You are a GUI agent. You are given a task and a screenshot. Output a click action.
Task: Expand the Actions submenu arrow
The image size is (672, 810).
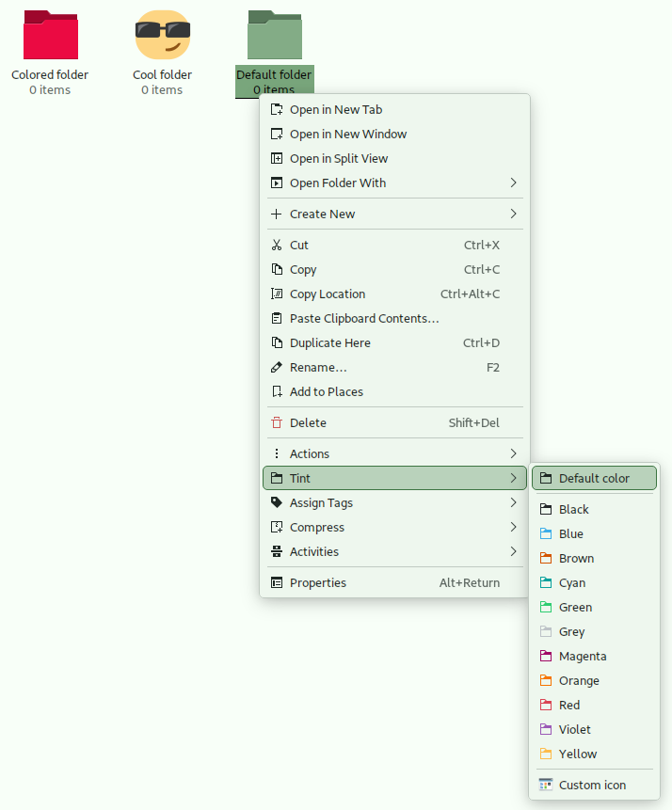[513, 453]
